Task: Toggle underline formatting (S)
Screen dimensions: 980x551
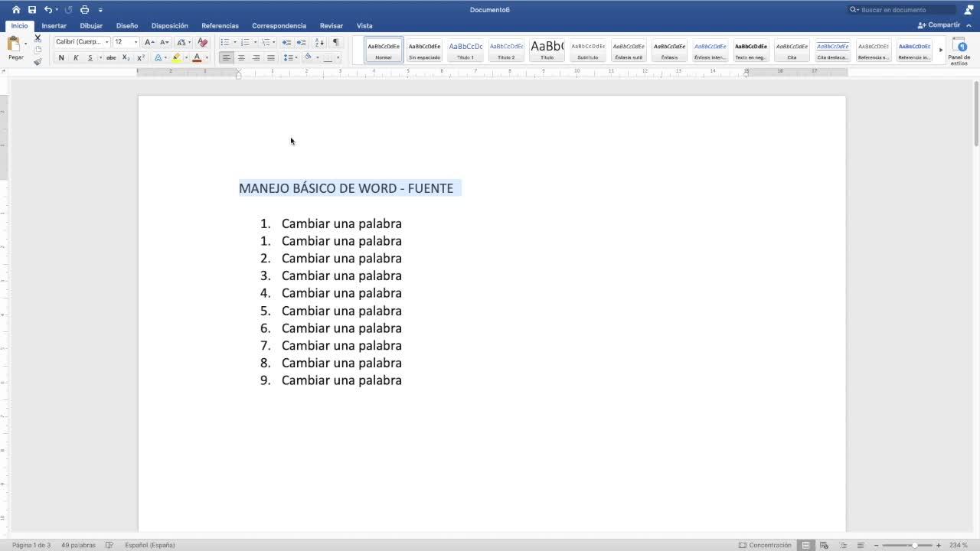Action: (90, 58)
